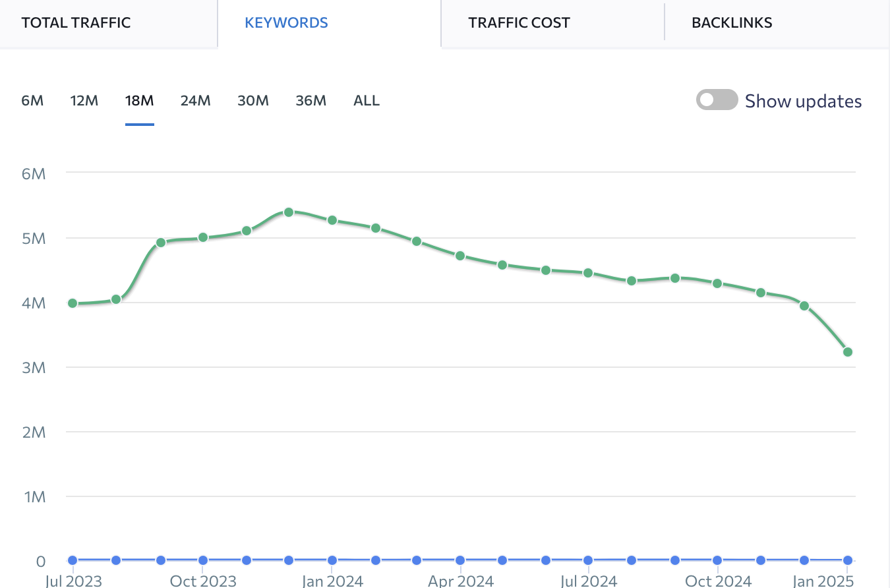Viewport: 890px width, 588px height.
Task: Click the last green data point at Jan 2025
Action: 848,352
